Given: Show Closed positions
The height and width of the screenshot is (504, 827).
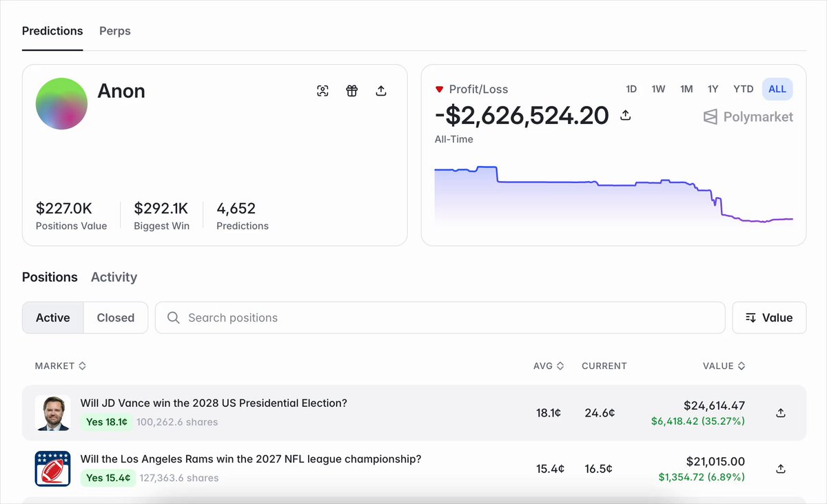Looking at the screenshot, I should 116,317.
